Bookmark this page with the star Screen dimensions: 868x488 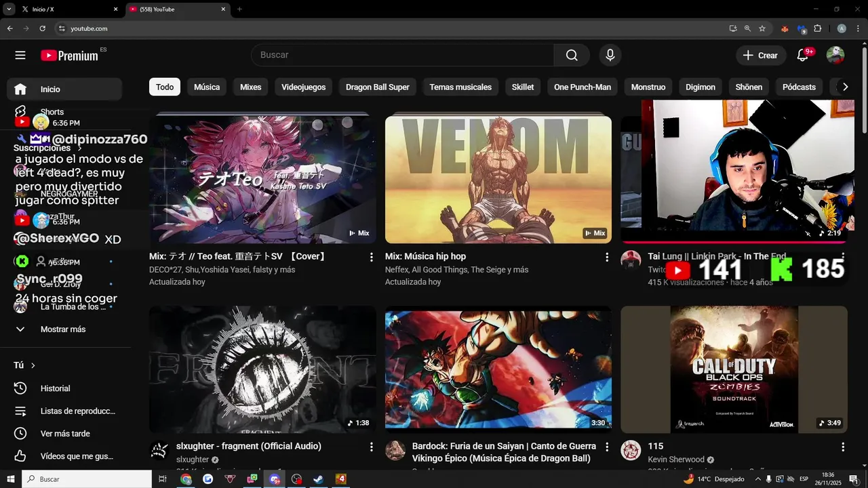pyautogui.click(x=762, y=28)
